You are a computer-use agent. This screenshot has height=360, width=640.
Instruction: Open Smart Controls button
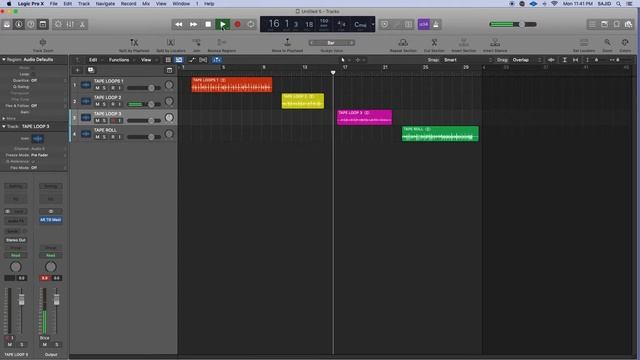click(x=58, y=24)
